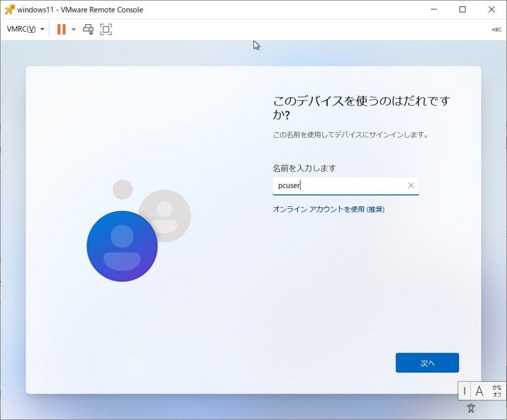Send Ctrl+Alt+Del to the virtual machine

(x=88, y=29)
